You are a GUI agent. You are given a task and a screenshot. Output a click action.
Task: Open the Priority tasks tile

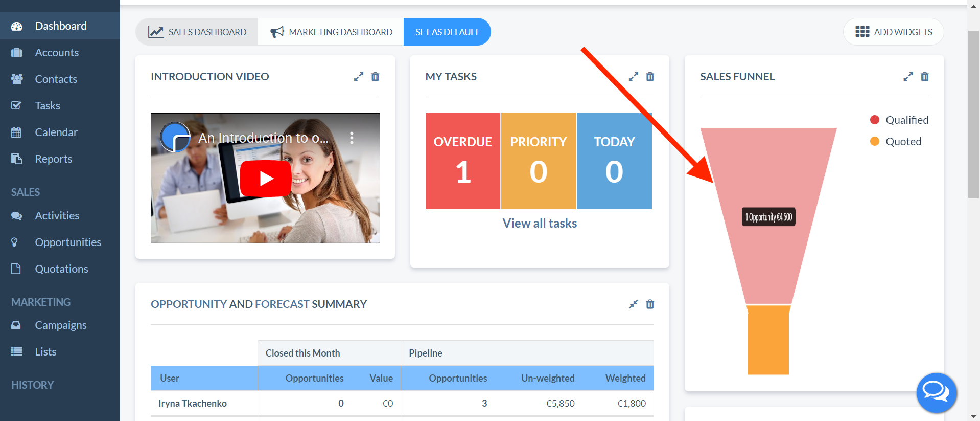click(539, 161)
